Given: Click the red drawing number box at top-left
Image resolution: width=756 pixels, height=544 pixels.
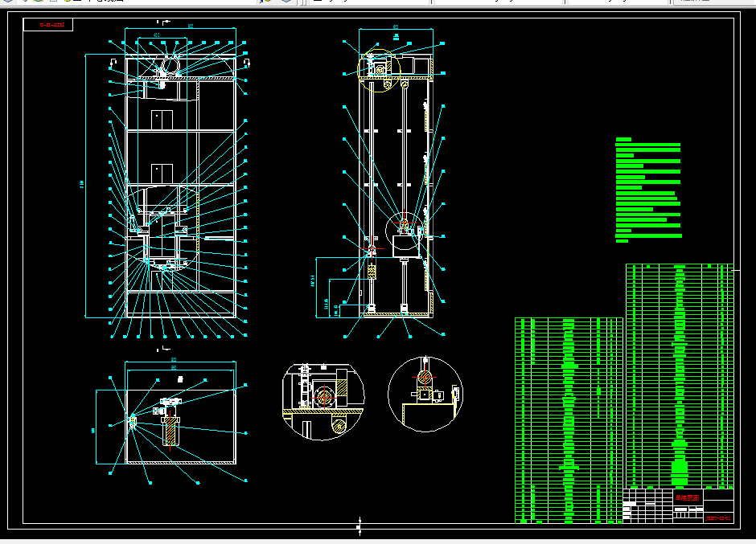Looking at the screenshot, I should click(x=48, y=25).
